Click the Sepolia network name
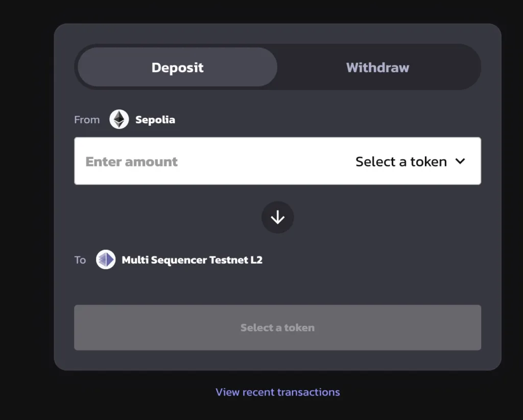The width and height of the screenshot is (523, 420). point(155,120)
